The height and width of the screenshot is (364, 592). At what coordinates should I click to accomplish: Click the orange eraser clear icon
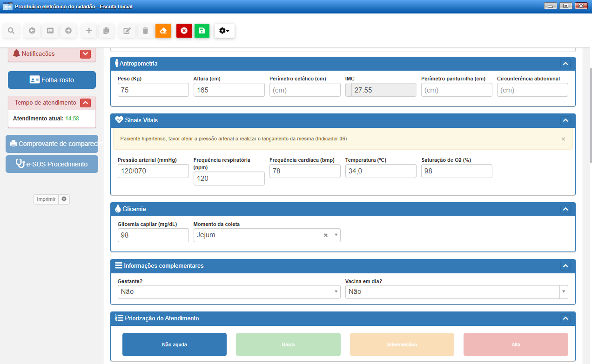163,31
